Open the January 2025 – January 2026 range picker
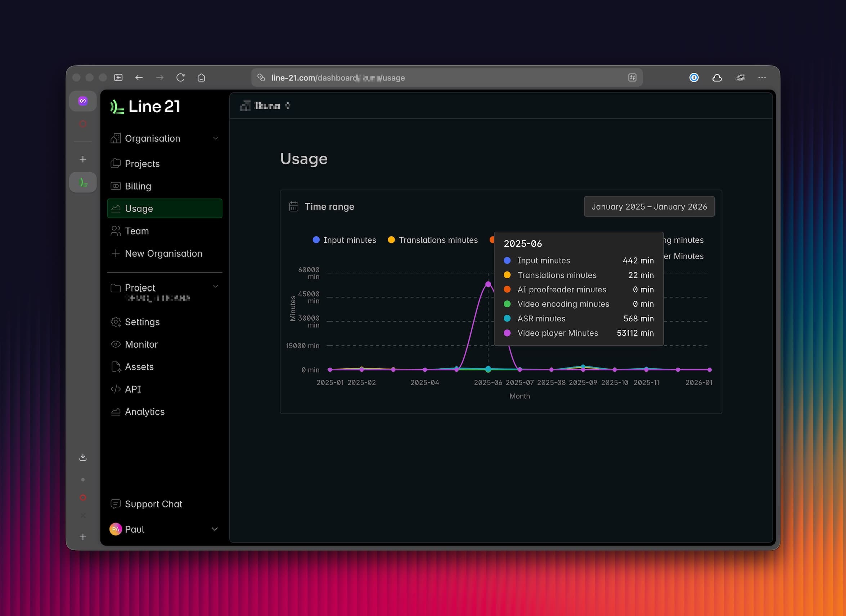Screen dimensions: 846x616 pyautogui.click(x=649, y=206)
